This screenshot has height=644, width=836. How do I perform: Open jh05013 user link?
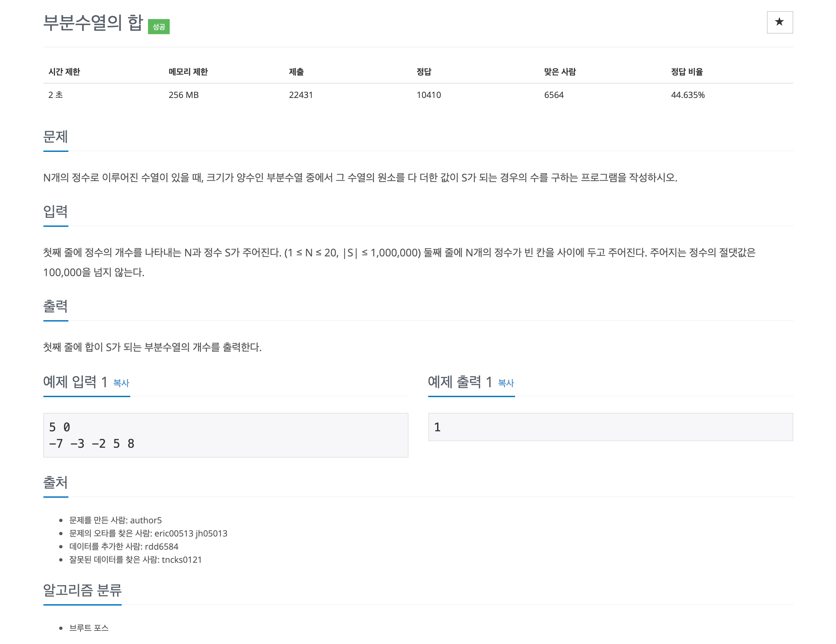click(211, 534)
